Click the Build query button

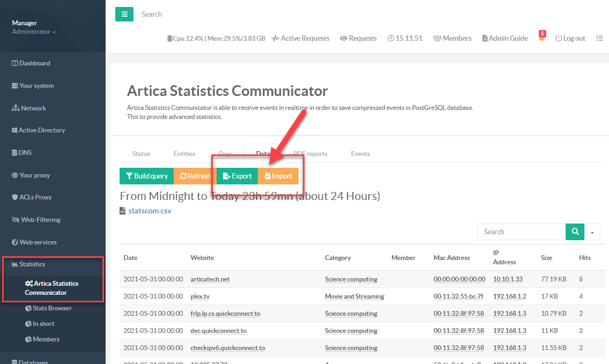point(146,176)
